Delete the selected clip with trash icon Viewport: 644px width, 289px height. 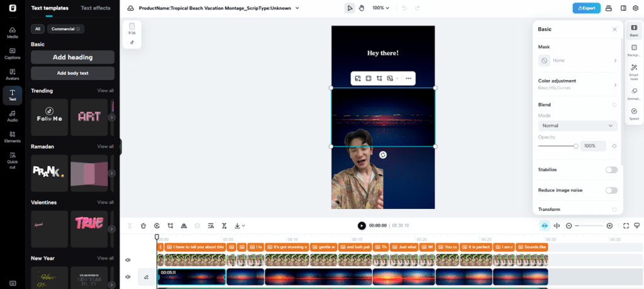(143, 225)
